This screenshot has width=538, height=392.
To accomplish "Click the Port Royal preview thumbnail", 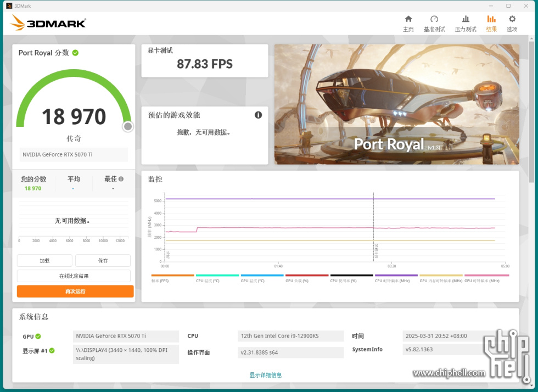I will (396, 104).
